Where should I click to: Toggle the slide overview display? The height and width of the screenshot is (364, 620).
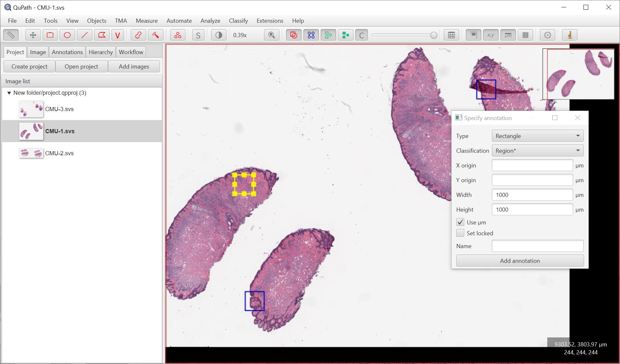tap(474, 35)
